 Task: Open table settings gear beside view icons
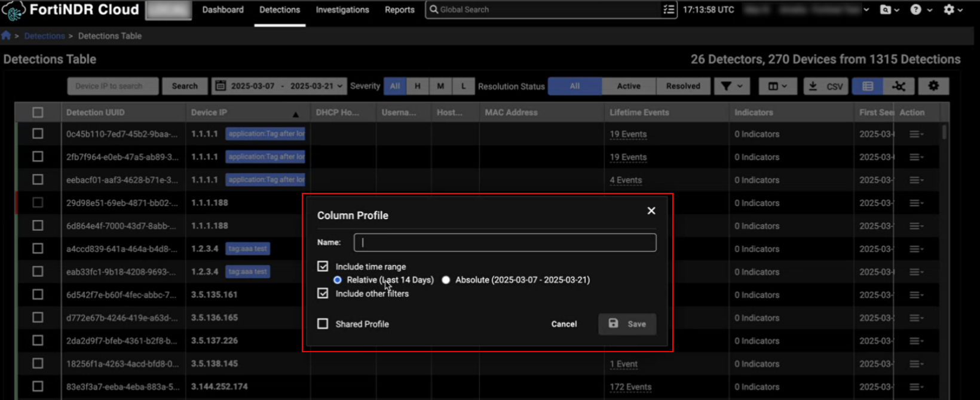[x=933, y=86]
